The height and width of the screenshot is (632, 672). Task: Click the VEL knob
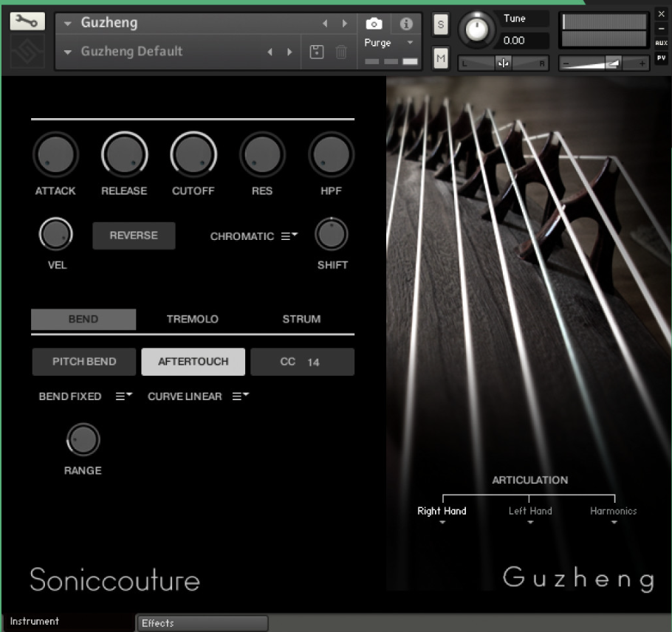click(x=55, y=234)
